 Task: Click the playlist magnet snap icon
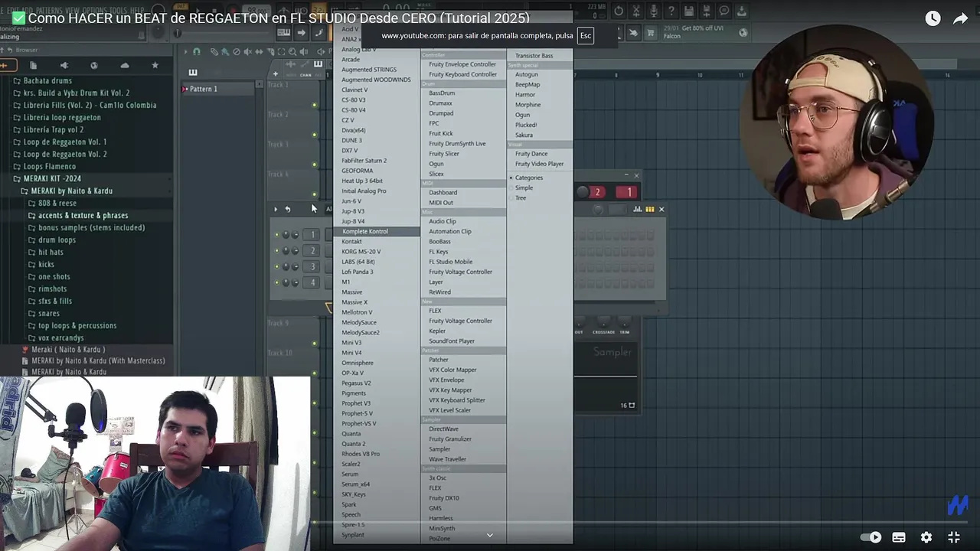pyautogui.click(x=196, y=52)
